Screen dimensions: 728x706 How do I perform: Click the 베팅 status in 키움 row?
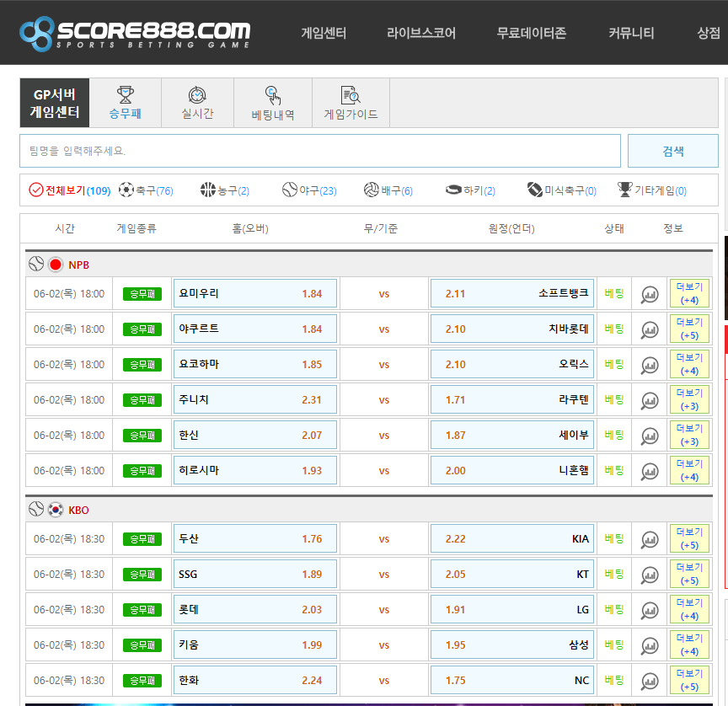pyautogui.click(x=613, y=644)
